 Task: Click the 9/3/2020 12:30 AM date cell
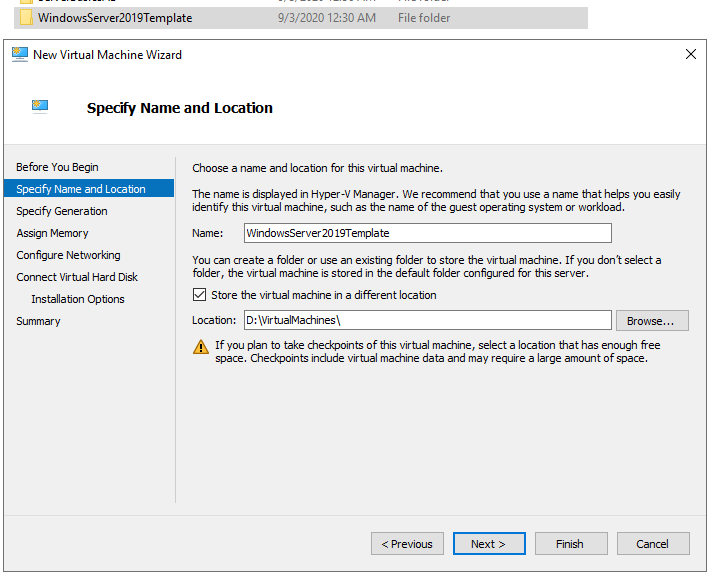327,18
